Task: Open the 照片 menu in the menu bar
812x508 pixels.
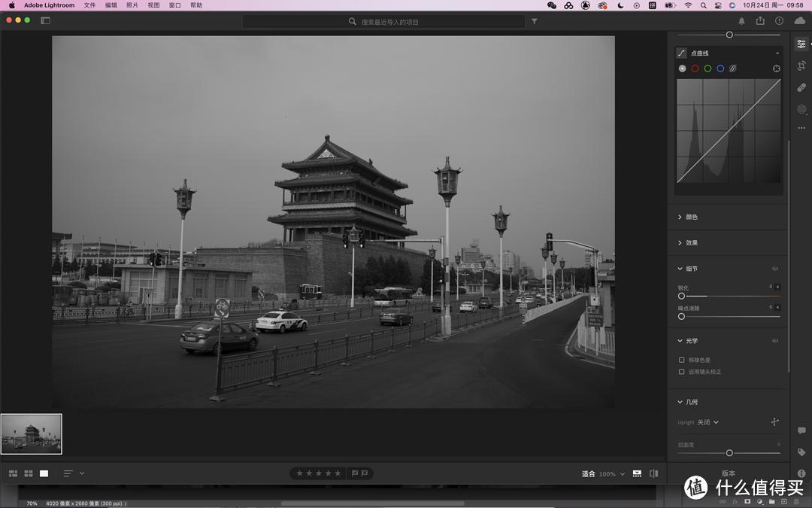Action: (x=134, y=5)
